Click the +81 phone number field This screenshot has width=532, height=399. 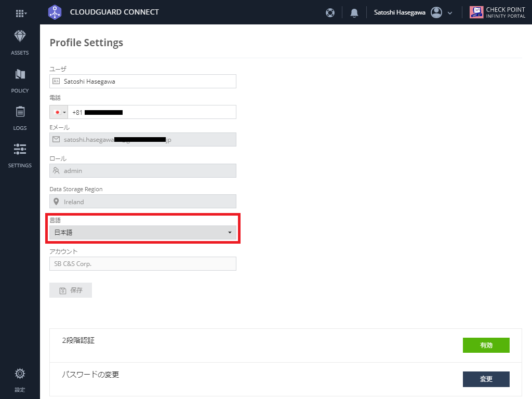point(152,112)
